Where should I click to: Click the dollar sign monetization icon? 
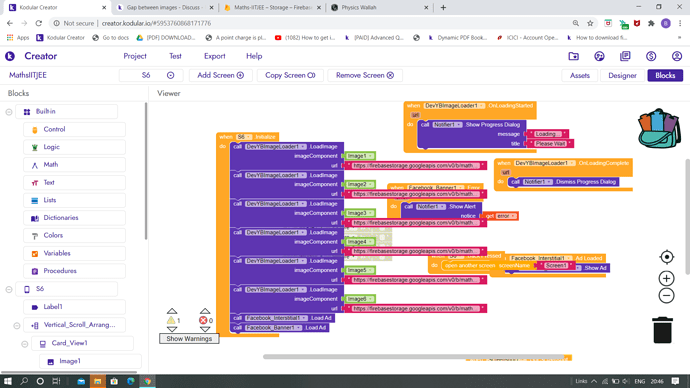point(651,56)
